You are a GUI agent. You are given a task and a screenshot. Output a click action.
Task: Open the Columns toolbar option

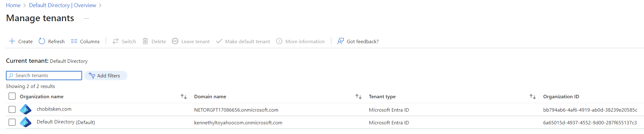[x=90, y=41]
